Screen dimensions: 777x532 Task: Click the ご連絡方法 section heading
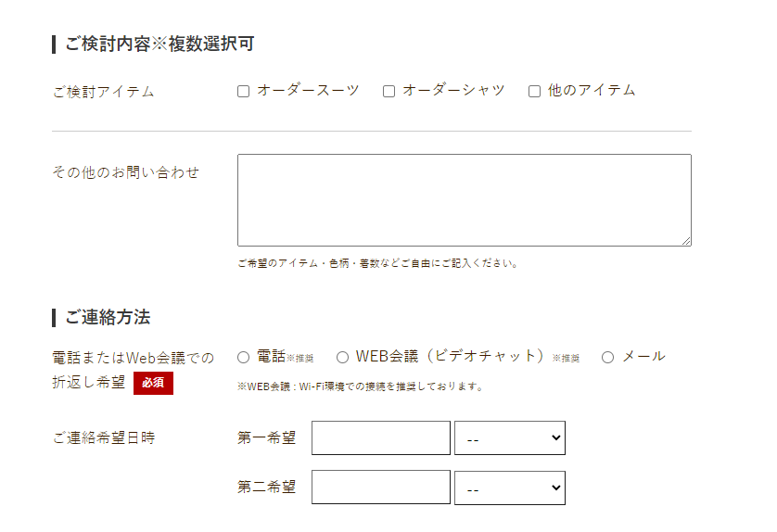point(108,317)
